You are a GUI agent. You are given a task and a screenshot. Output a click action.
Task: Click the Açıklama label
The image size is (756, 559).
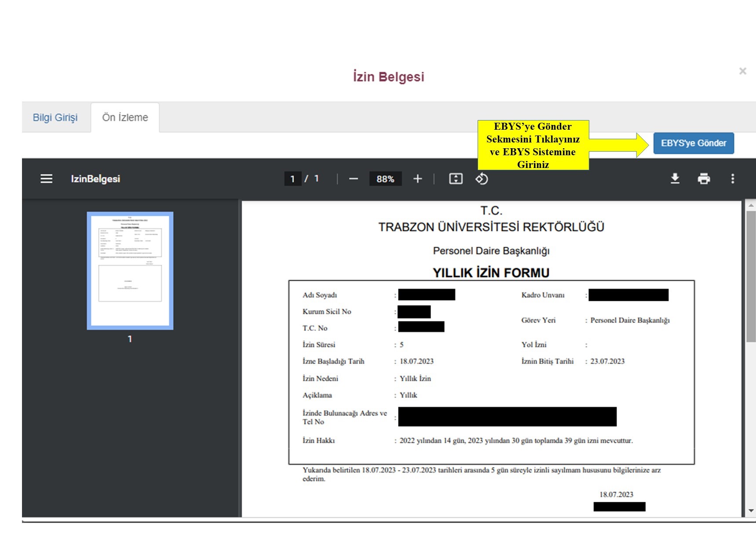[x=317, y=395]
